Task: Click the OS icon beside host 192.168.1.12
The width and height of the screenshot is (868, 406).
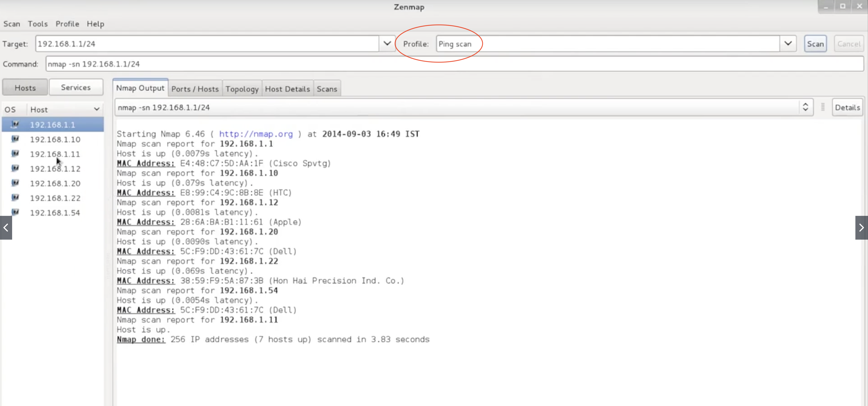Action: pos(15,168)
